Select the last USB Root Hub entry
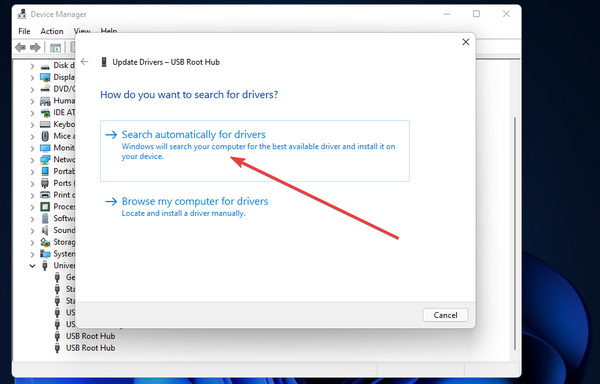The image size is (600, 384). click(x=90, y=348)
